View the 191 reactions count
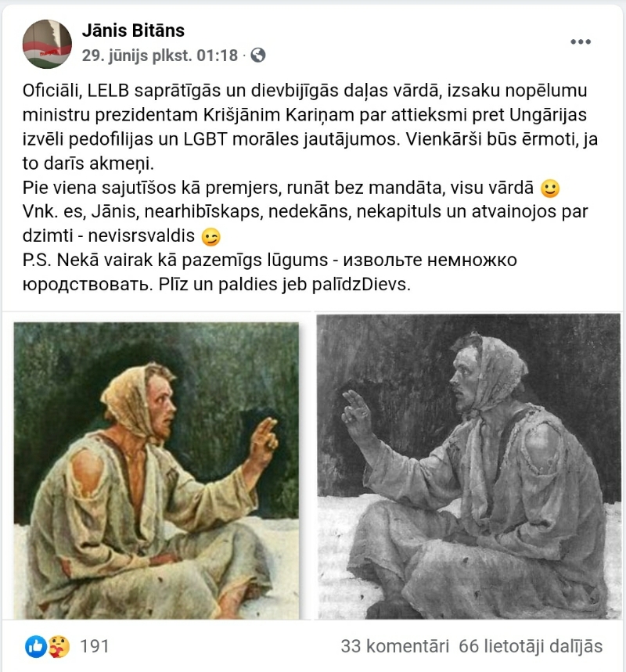This screenshot has height=672, width=626. click(x=95, y=646)
